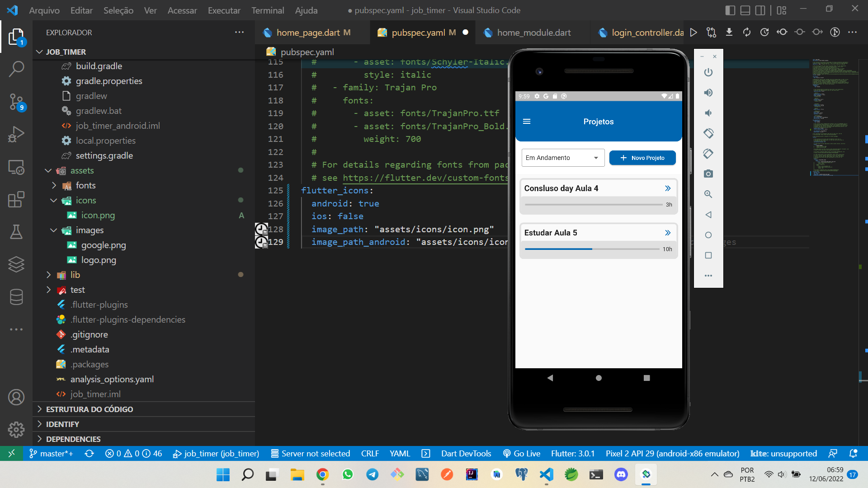The width and height of the screenshot is (868, 488).
Task: Toggle primary sidebar layout icon in title bar
Action: pos(730,10)
